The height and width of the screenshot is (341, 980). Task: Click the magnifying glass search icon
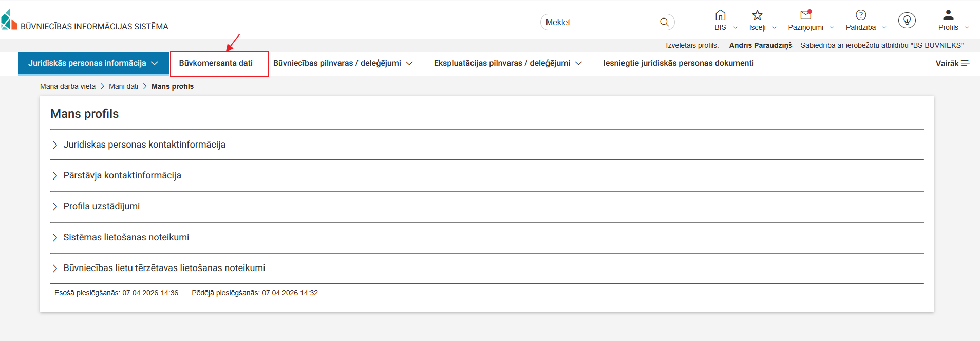(x=664, y=22)
